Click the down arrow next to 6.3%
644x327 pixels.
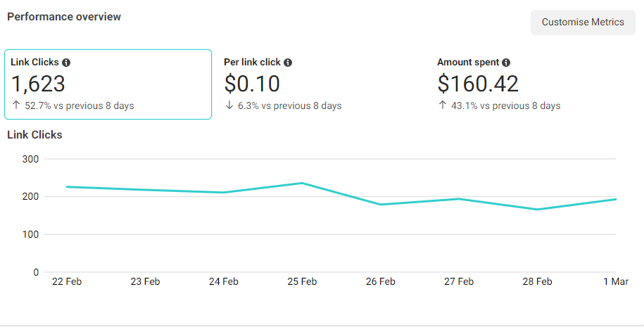click(229, 106)
